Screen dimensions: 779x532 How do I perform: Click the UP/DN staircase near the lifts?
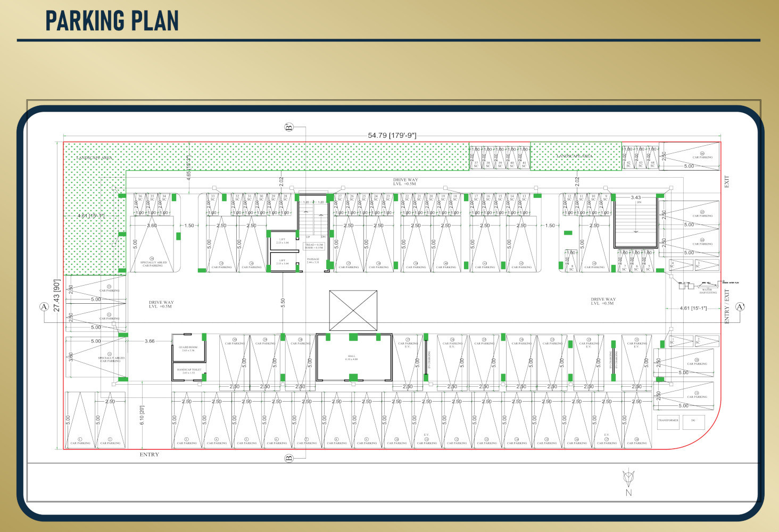tap(313, 218)
